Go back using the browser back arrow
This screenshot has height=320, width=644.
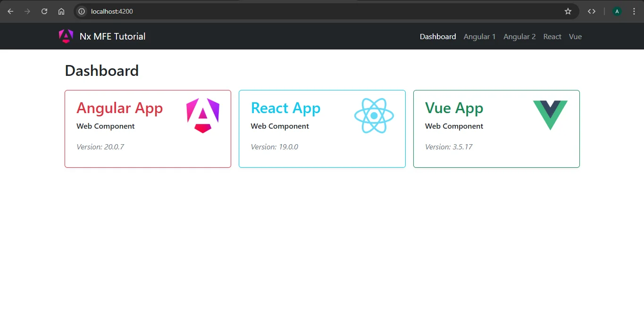[10, 11]
